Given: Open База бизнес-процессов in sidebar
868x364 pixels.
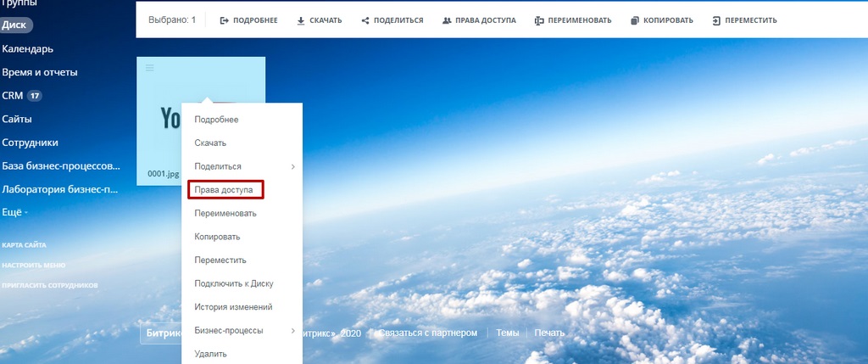Looking at the screenshot, I should [61, 165].
